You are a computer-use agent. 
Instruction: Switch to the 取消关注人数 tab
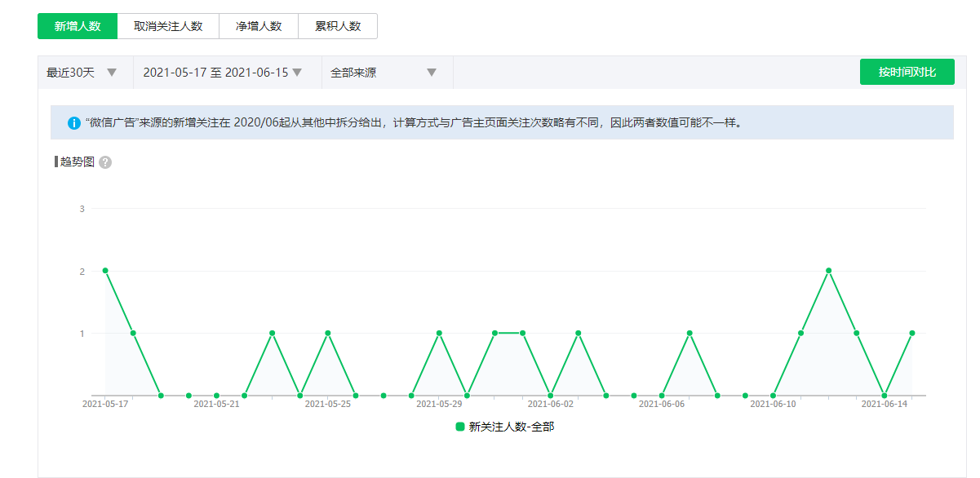tap(168, 26)
